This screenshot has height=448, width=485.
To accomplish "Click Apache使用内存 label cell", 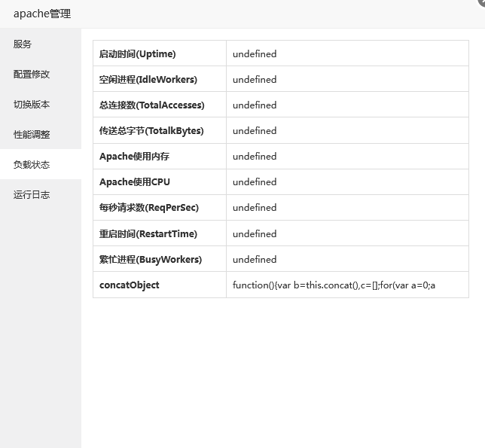I will 160,156.
